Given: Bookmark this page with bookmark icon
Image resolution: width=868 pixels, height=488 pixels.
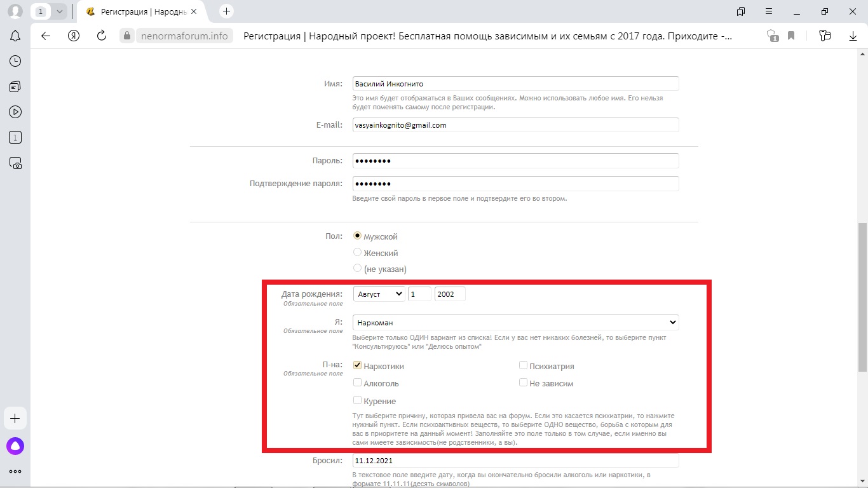Looking at the screenshot, I should (791, 36).
